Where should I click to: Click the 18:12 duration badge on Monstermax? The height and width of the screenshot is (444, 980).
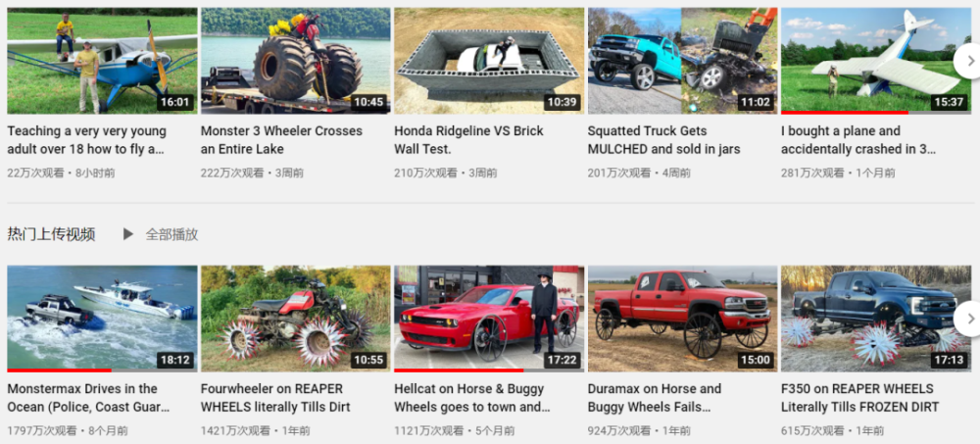175,361
